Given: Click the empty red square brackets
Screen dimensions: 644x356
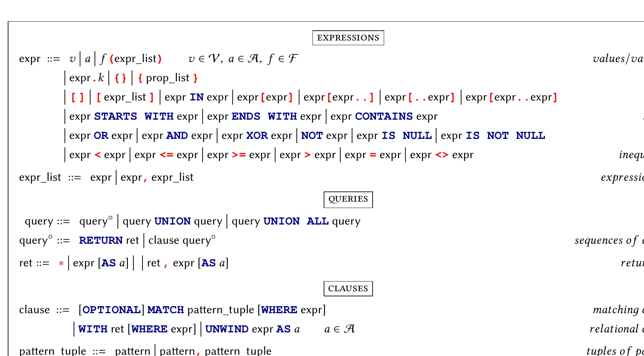Looking at the screenshot, I should point(77,97).
